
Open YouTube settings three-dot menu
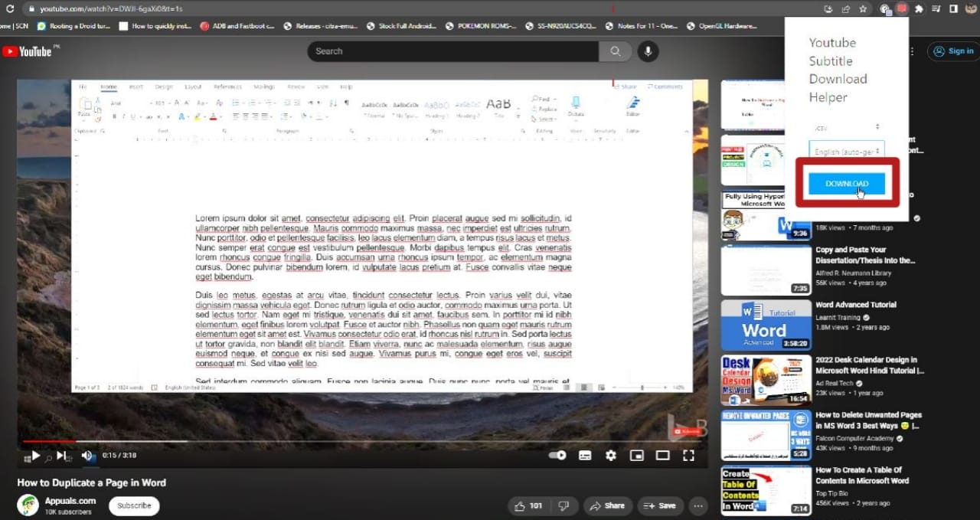point(913,51)
